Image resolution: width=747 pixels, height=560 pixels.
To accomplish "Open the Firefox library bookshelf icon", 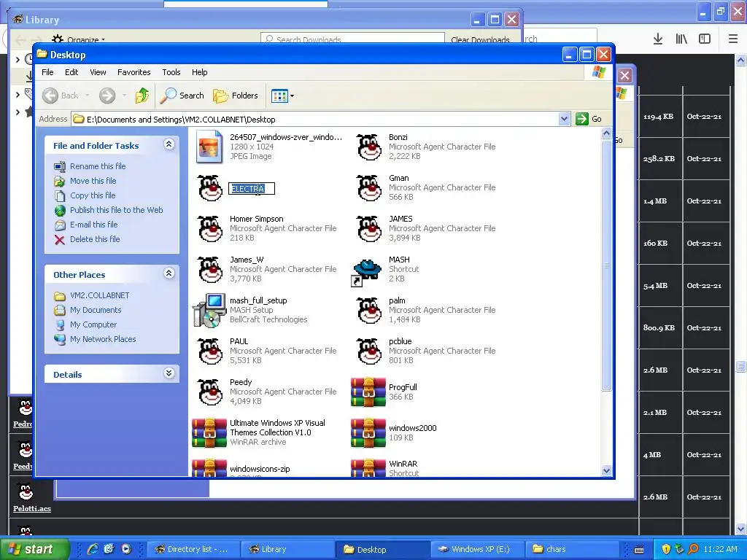I will pyautogui.click(x=681, y=39).
